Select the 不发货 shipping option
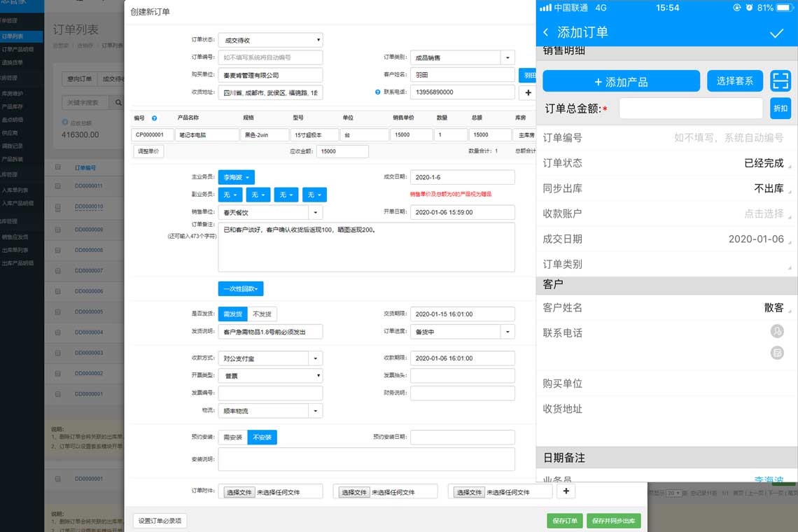The width and height of the screenshot is (798, 532). [x=262, y=314]
